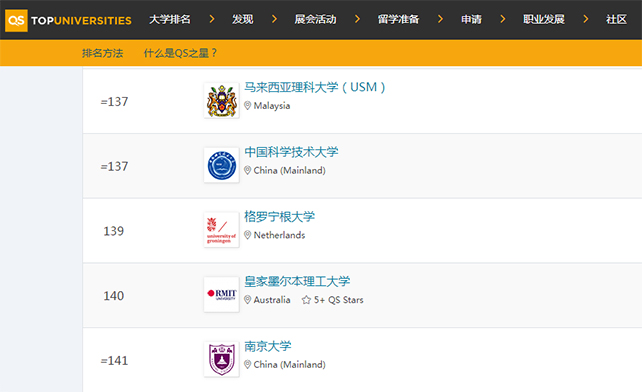Screen dimensions: 642x392
Task: Open the 社区 menu
Action: [616, 19]
